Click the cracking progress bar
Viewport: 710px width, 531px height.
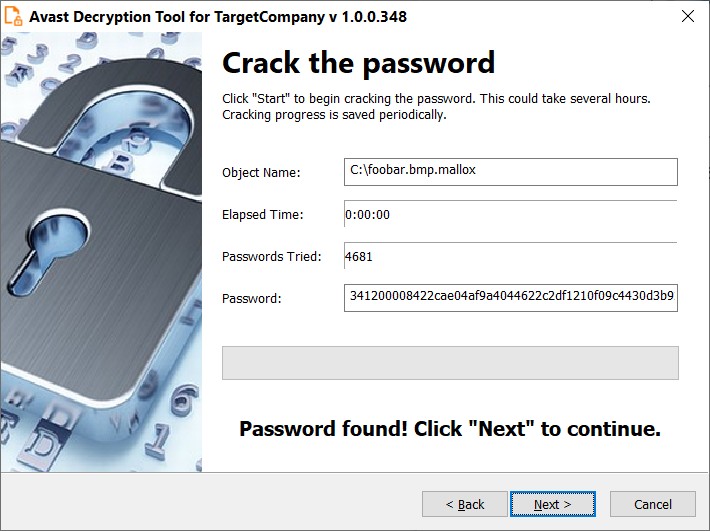(x=450, y=362)
